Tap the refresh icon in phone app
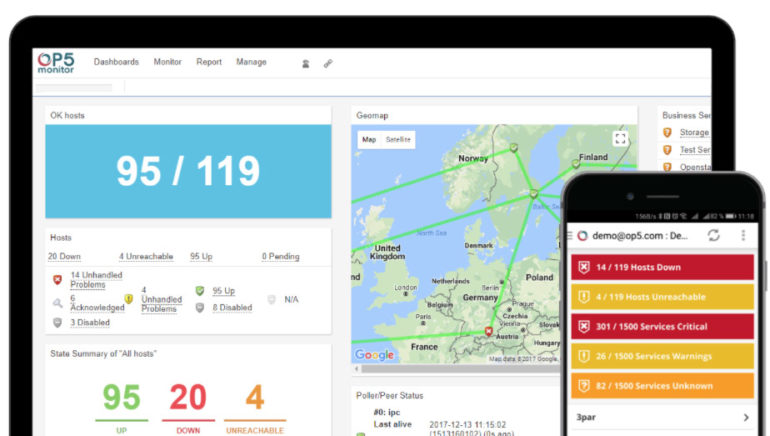The height and width of the screenshot is (436, 770). coord(714,236)
